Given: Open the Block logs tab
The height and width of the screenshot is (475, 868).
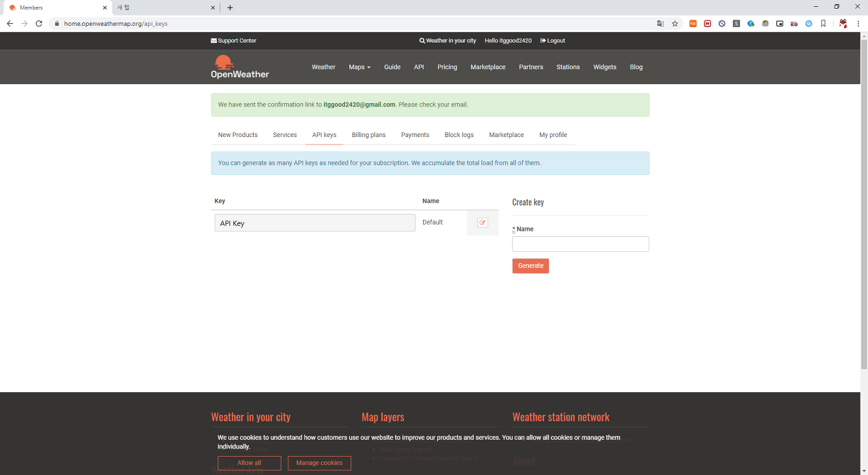Looking at the screenshot, I should pos(459,135).
